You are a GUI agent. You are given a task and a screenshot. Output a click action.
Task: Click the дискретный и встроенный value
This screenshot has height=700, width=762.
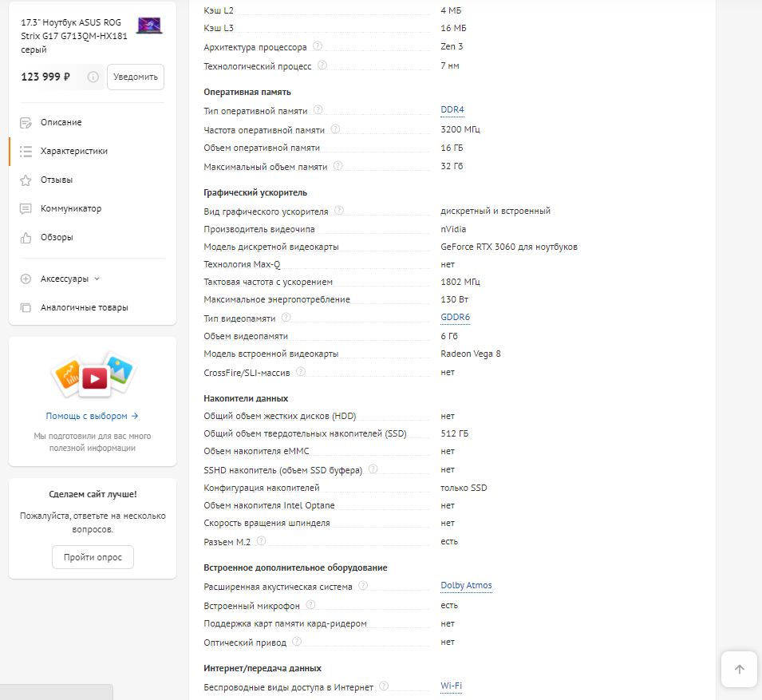tap(495, 211)
